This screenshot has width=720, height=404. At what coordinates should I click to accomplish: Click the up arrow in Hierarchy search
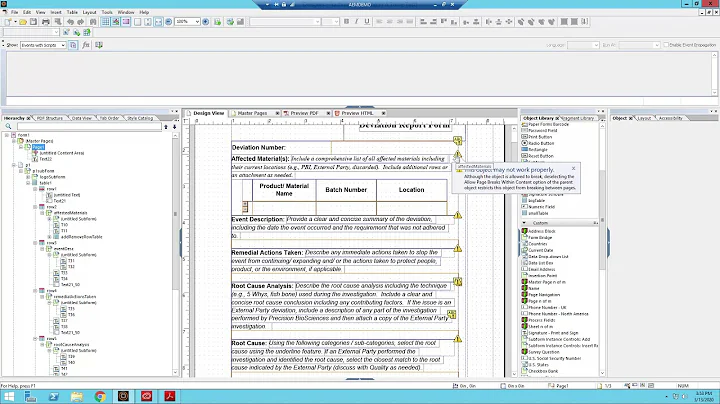click(x=166, y=126)
